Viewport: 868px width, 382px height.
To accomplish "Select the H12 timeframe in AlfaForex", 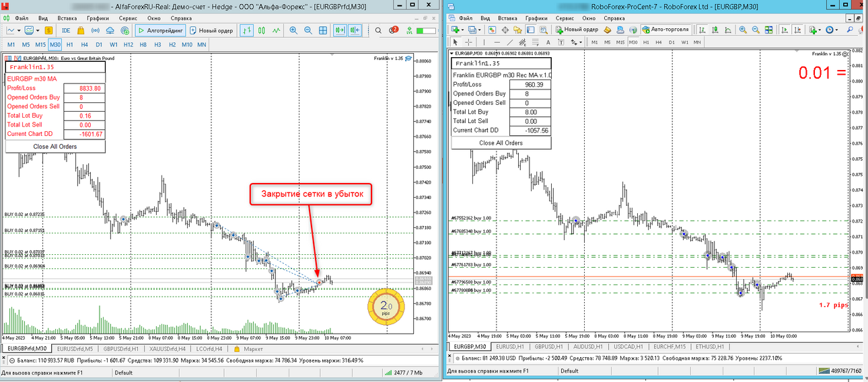I will 128,44.
